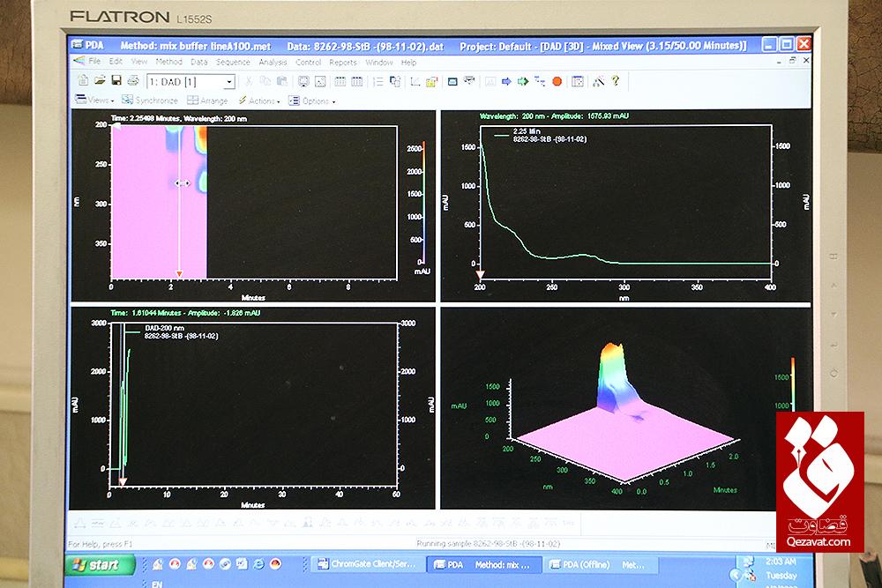Click the red Stop run icon
Viewport: 882px width, 588px height.
click(x=557, y=81)
